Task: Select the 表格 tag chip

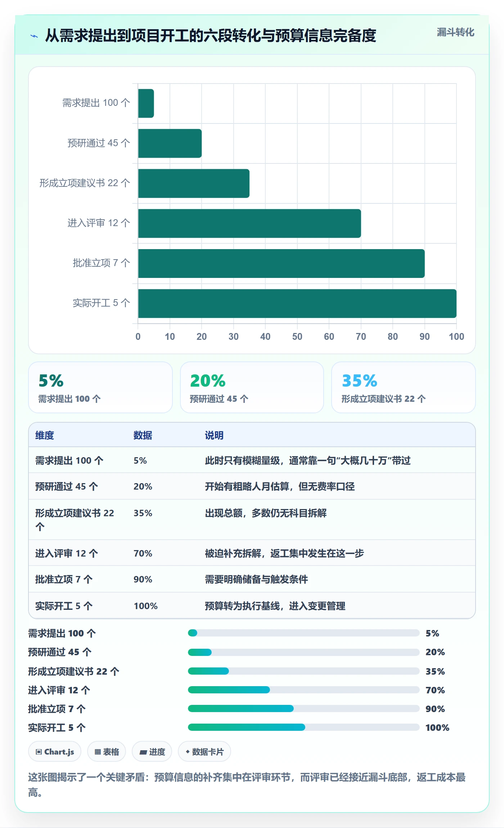Action: [107, 752]
